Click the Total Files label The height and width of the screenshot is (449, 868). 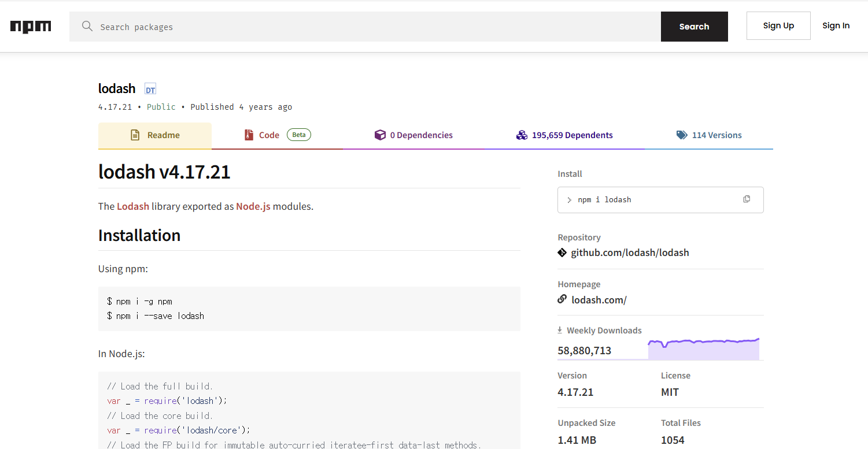click(681, 423)
